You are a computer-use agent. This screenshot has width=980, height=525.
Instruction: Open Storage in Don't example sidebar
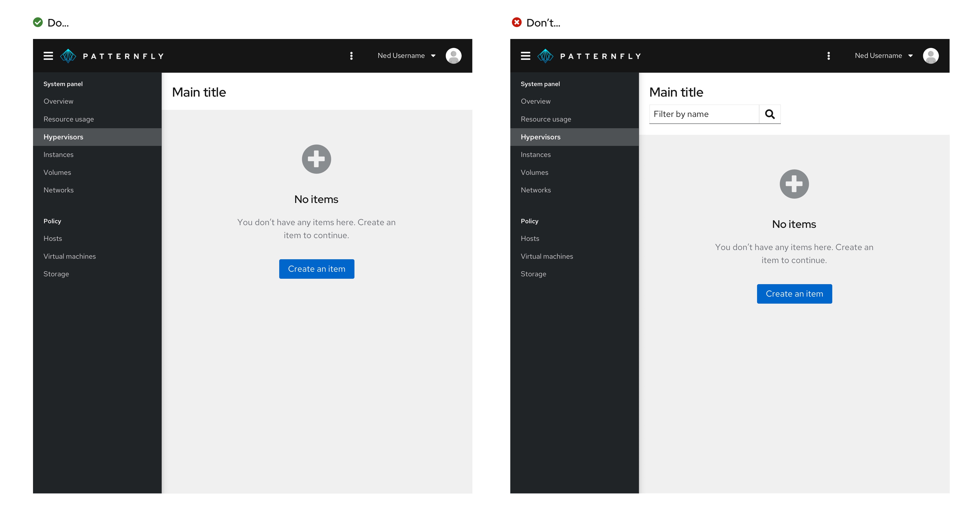pyautogui.click(x=574, y=274)
